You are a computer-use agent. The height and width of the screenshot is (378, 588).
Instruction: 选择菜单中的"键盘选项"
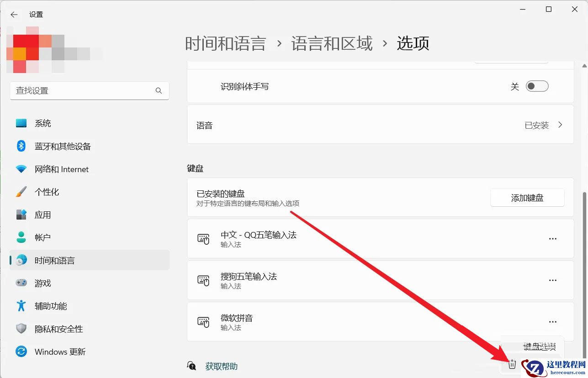point(540,346)
